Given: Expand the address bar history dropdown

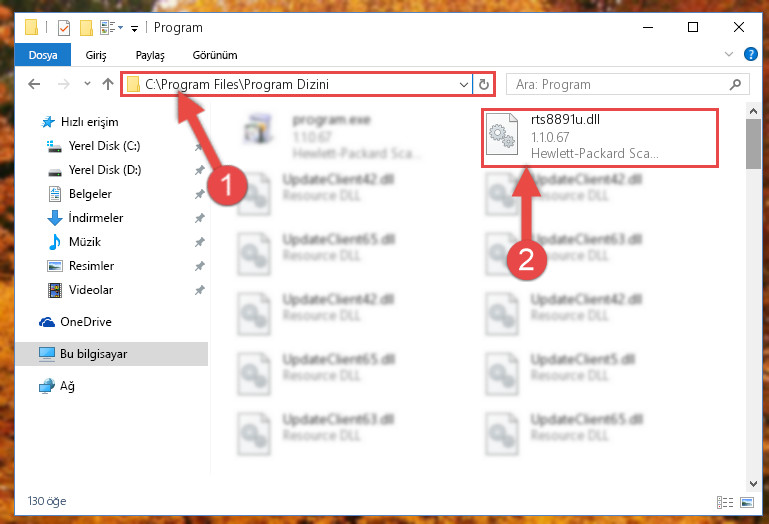Looking at the screenshot, I should click(x=463, y=84).
